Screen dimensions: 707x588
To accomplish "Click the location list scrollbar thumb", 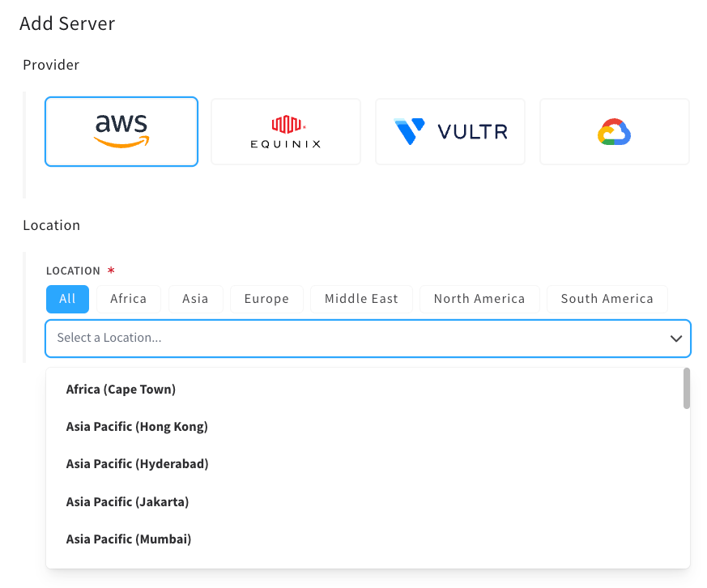I will tap(686, 388).
